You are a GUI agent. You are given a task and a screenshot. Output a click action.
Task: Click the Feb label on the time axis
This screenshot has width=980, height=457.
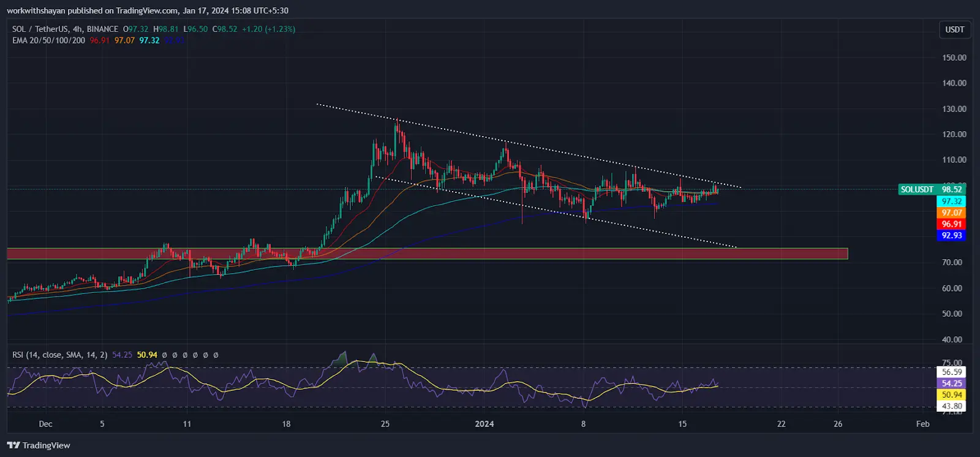922,424
